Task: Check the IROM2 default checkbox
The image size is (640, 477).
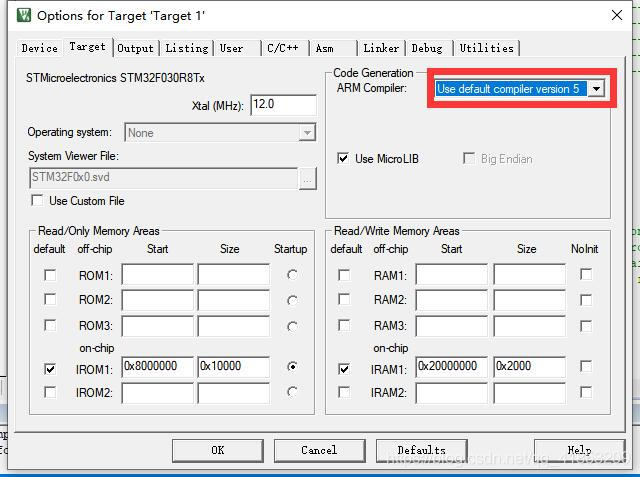Action: click(x=50, y=392)
